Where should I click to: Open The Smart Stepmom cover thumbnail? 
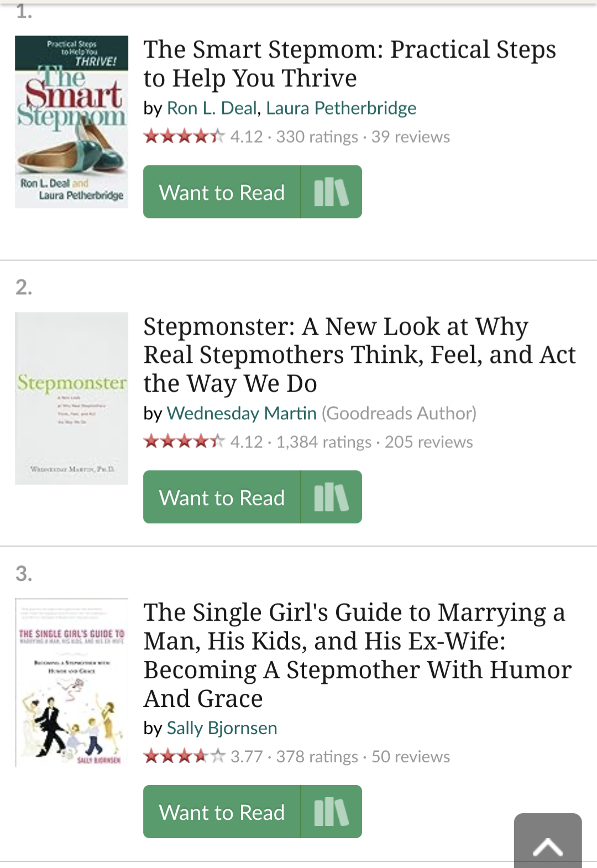(x=71, y=122)
